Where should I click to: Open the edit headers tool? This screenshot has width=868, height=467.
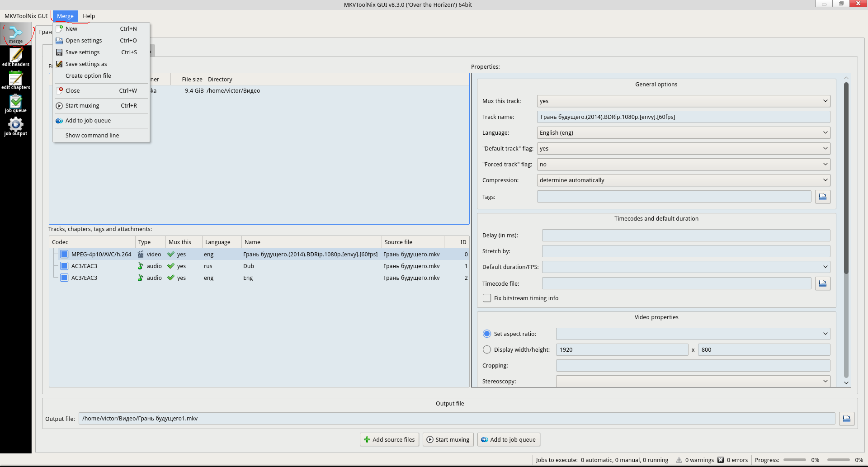16,57
